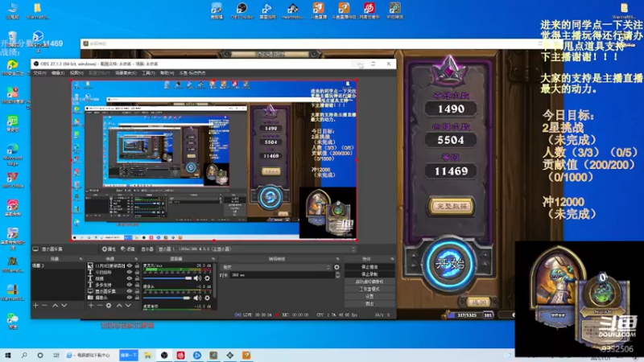Remove the scene with the minus icon in Scenes panel
Image resolution: width=644 pixels, height=362 pixels.
pos(44,306)
